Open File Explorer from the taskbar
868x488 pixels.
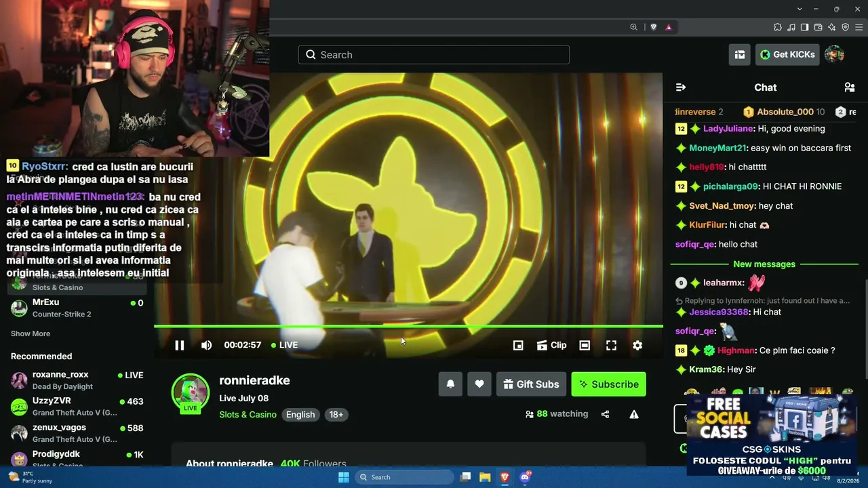pos(485,477)
